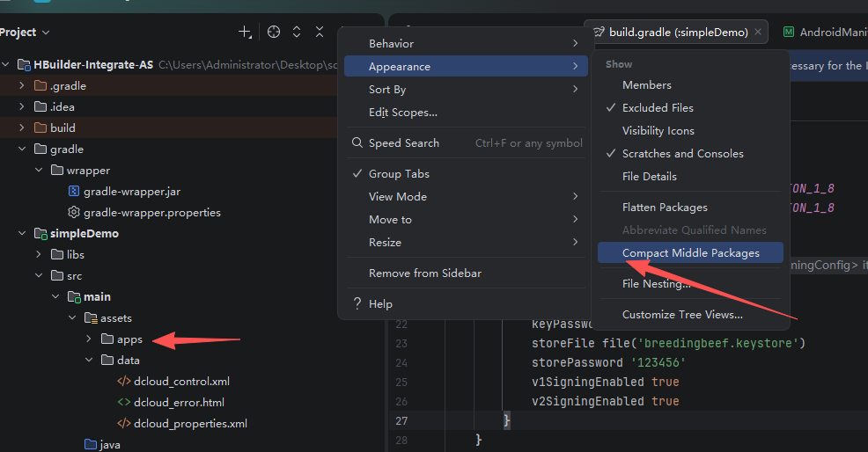868x452 pixels.
Task: Enable Flatten Packages option
Action: (691, 207)
